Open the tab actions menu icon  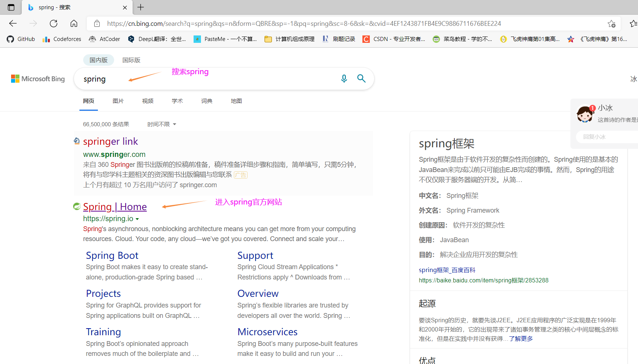click(x=11, y=7)
